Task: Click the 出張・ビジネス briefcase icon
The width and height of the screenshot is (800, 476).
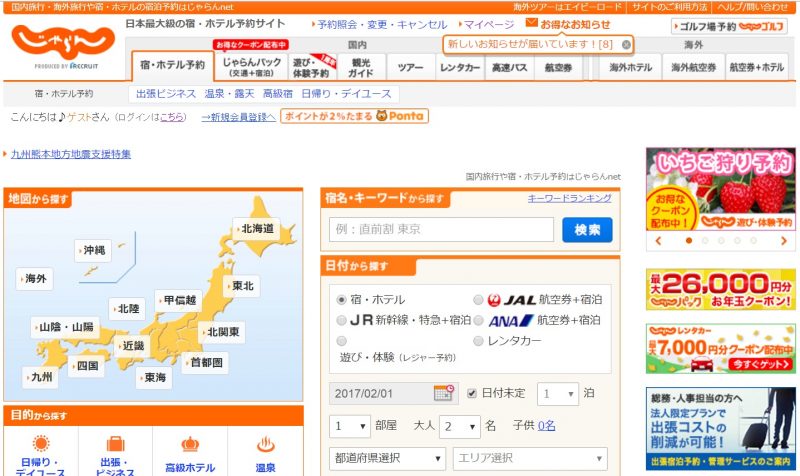Action: tap(115, 445)
